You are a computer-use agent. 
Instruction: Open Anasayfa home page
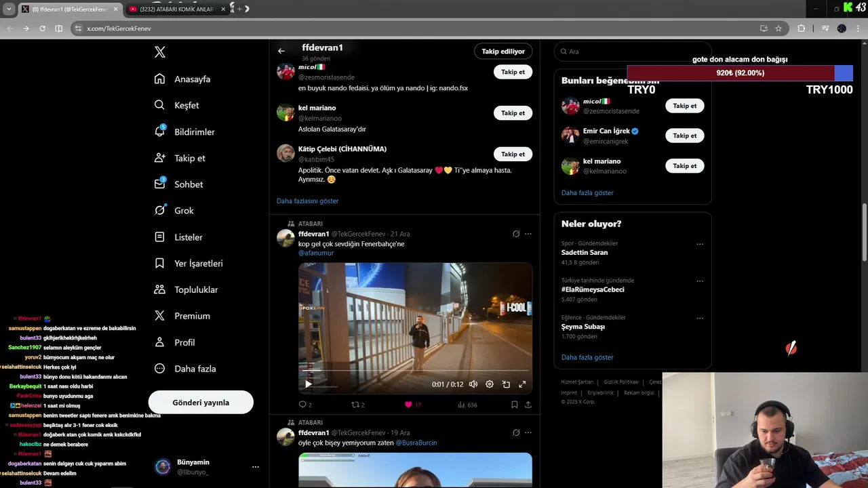[183, 79]
